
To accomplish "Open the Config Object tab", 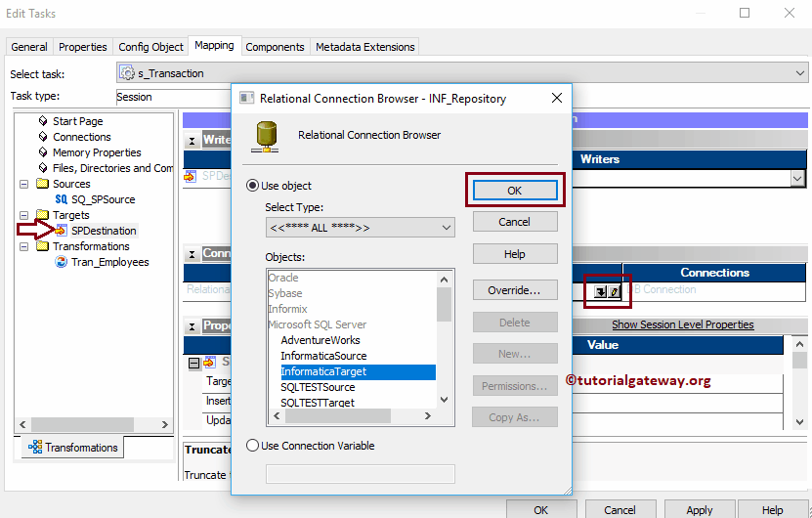I will point(150,47).
